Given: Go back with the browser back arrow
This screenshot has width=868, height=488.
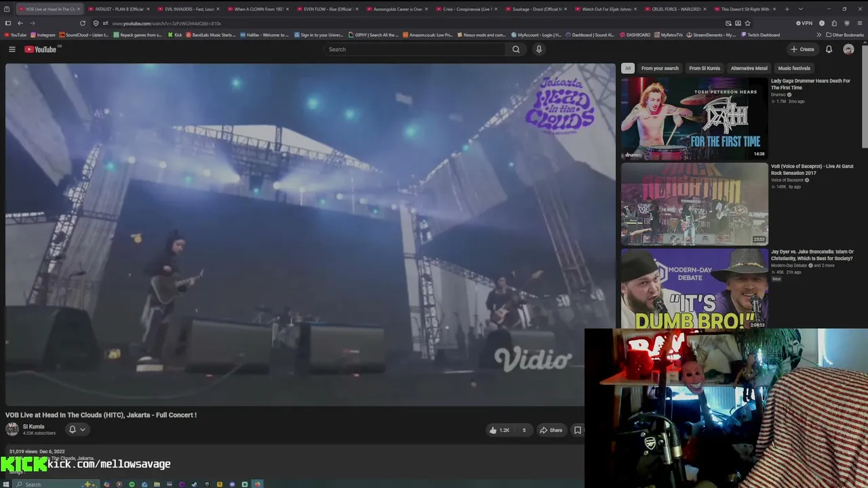Looking at the screenshot, I should 20,23.
